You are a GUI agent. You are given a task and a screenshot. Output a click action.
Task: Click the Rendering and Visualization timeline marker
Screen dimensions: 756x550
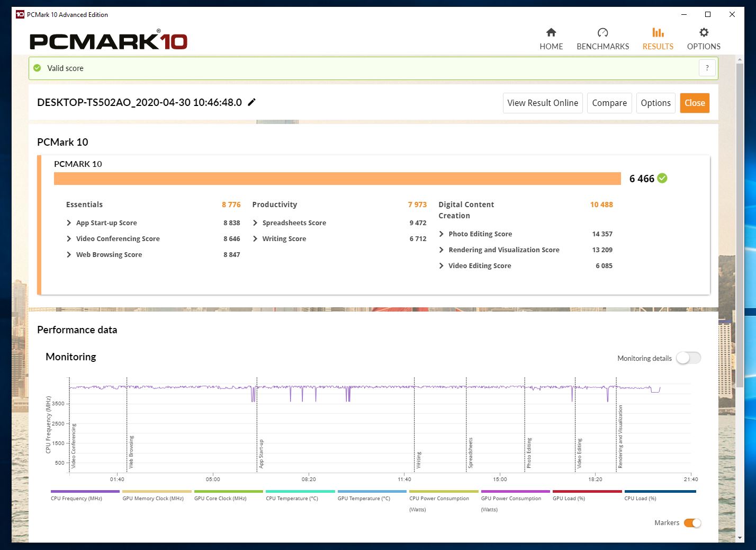tap(620, 437)
